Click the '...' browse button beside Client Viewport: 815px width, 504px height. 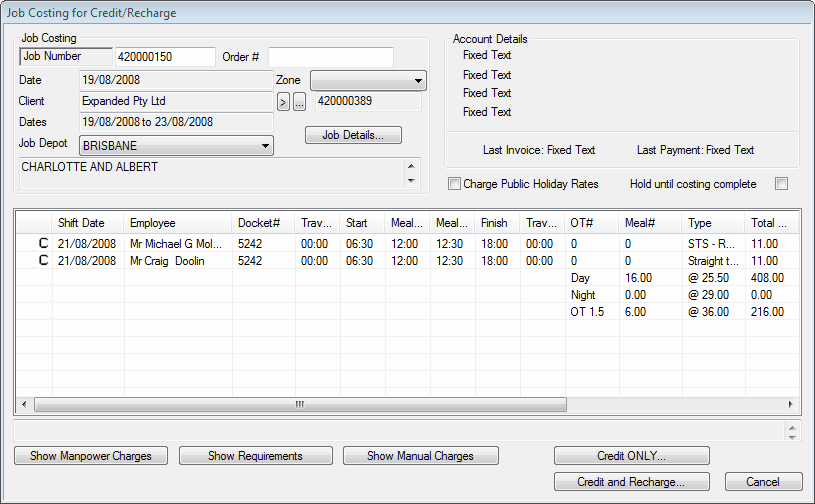click(x=299, y=101)
